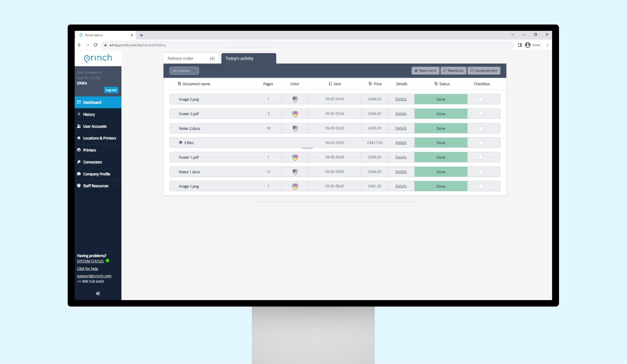This screenshot has width=627, height=364.
Task: Open Locations & Printers in the sidebar
Action: point(99,138)
